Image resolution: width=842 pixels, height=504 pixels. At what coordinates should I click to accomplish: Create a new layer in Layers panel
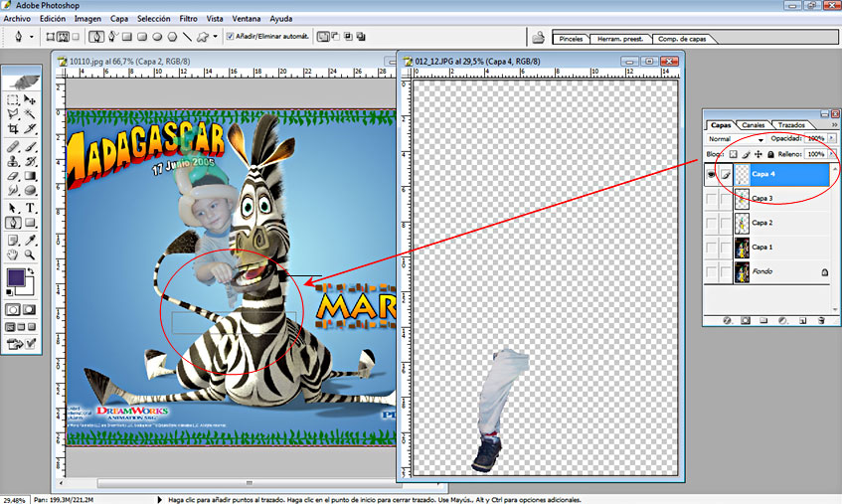(803, 320)
